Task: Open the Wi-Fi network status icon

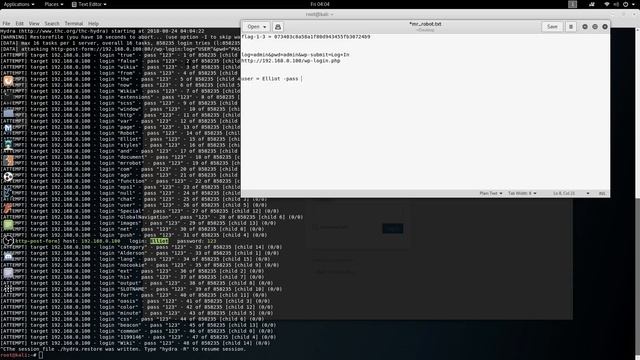Action: point(607,4)
